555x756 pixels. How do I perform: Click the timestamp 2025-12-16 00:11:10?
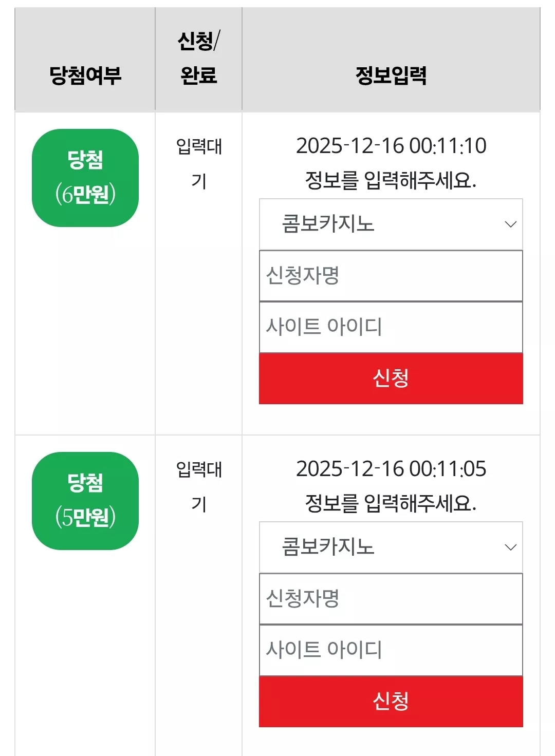click(x=391, y=146)
